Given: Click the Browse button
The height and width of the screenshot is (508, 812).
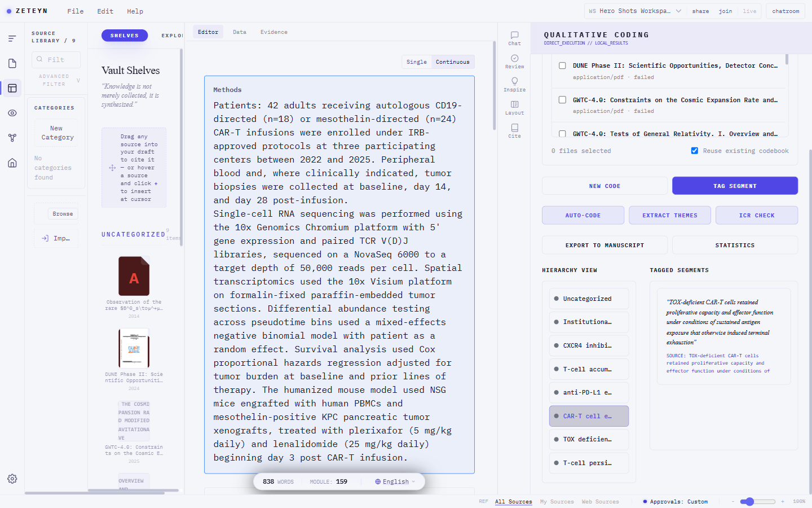Looking at the screenshot, I should (63, 214).
